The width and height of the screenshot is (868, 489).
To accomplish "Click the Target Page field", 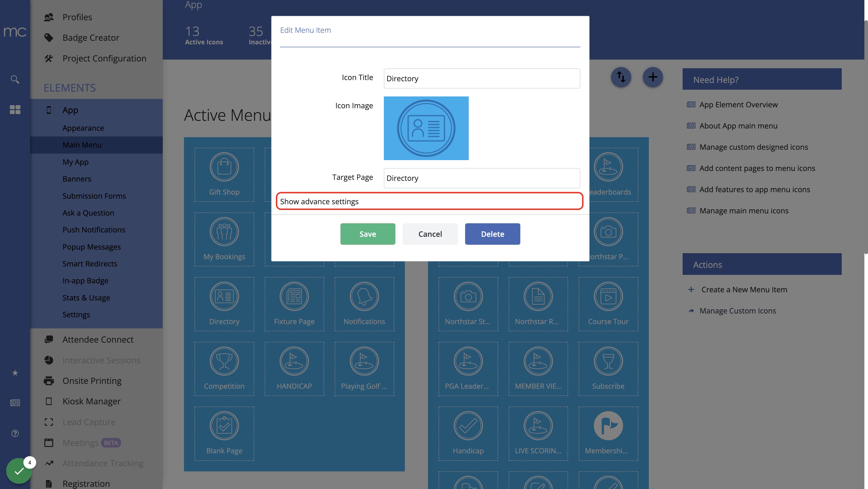I will click(x=482, y=178).
